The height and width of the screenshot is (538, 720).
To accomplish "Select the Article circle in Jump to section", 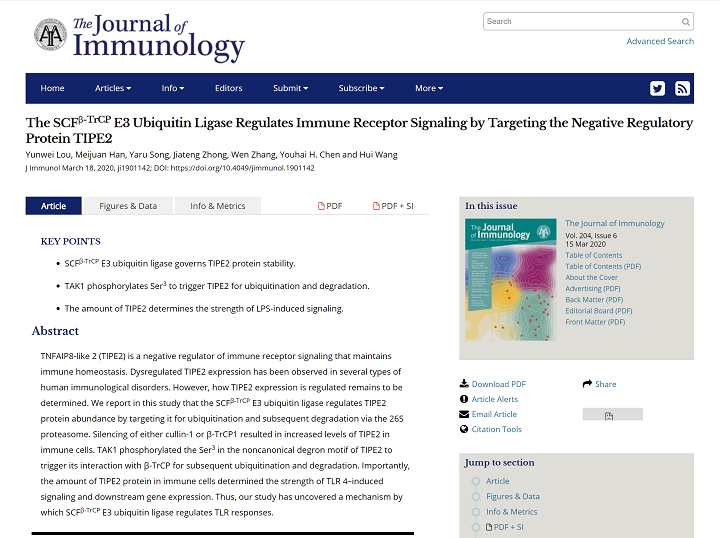I will 475,481.
